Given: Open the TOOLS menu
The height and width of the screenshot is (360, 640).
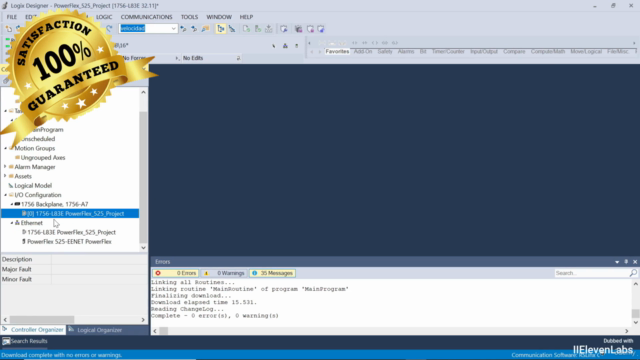Looking at the screenshot, I should pos(189,17).
